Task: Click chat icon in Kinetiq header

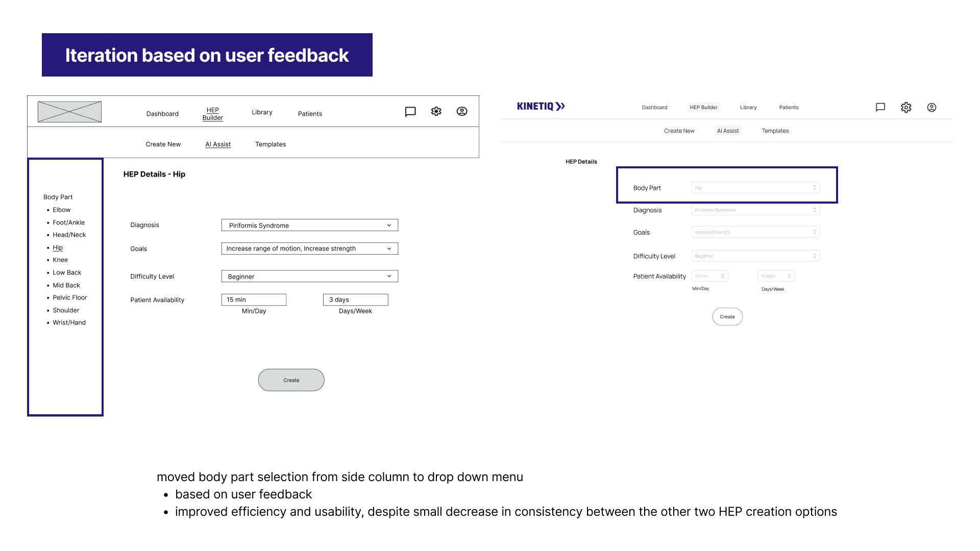Action: [x=880, y=107]
